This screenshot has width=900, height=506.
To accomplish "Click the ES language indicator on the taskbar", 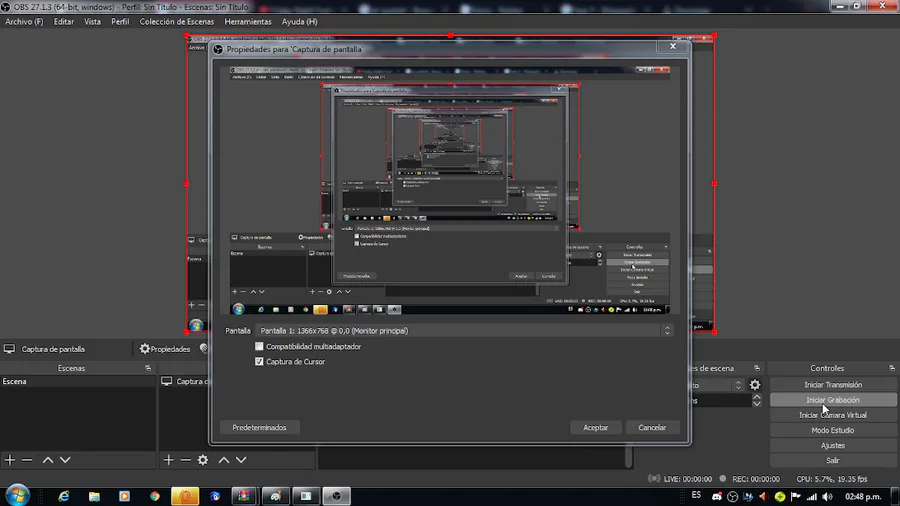I will 696,495.
